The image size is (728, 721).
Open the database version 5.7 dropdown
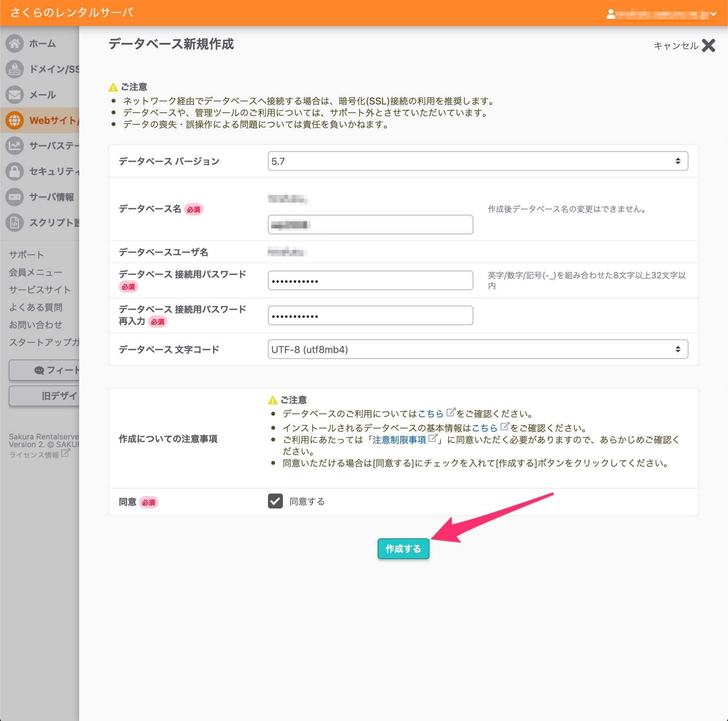click(478, 161)
